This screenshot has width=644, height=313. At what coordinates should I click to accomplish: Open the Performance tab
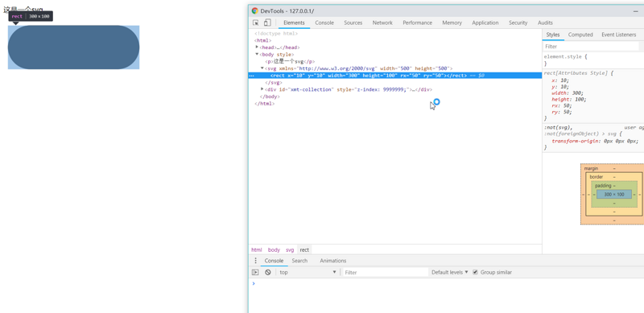[x=417, y=23]
